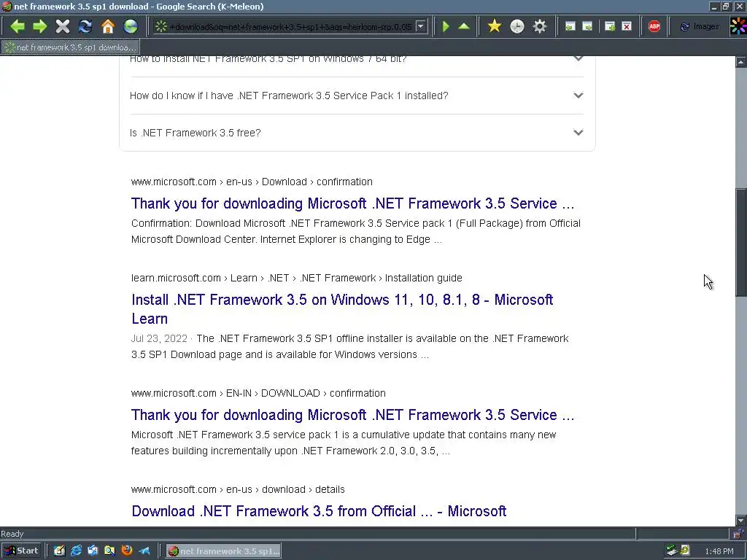747x560 pixels.
Task: Open the URL bar history dropdown
Action: coord(421,27)
